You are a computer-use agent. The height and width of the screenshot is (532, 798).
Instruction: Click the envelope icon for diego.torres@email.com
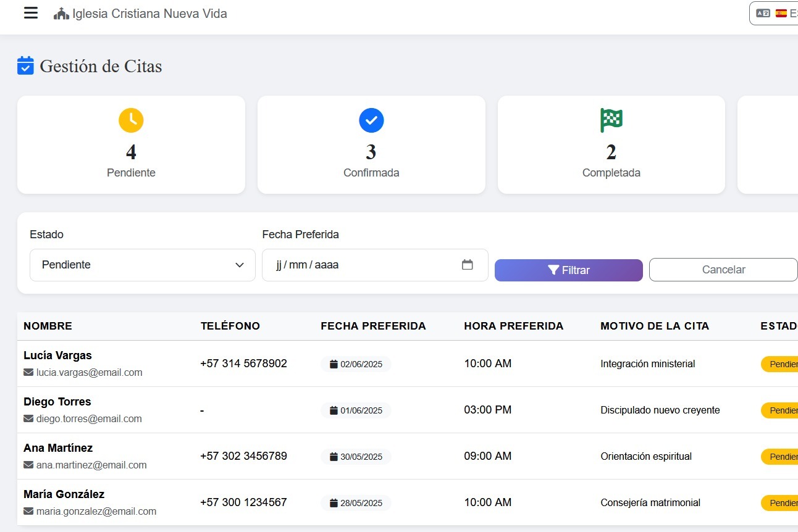coord(28,418)
